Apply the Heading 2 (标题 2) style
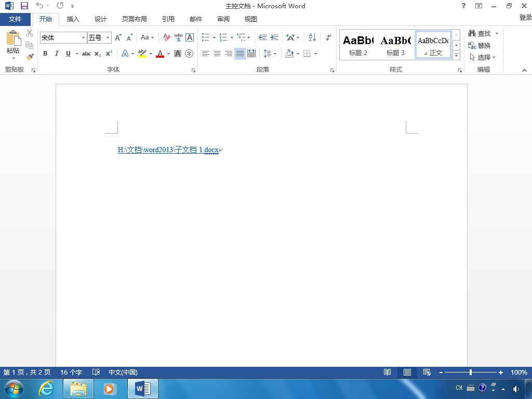This screenshot has width=532, height=399. 358,45
